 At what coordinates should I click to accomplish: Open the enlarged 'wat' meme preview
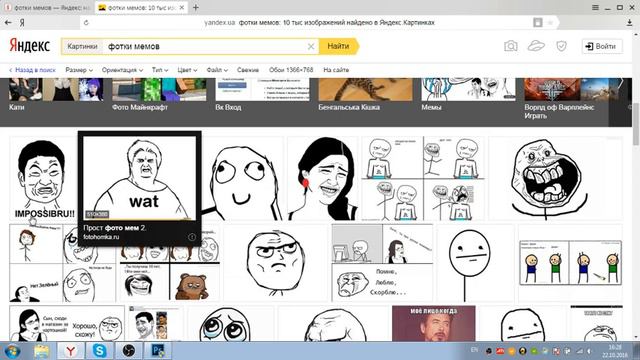tap(139, 178)
